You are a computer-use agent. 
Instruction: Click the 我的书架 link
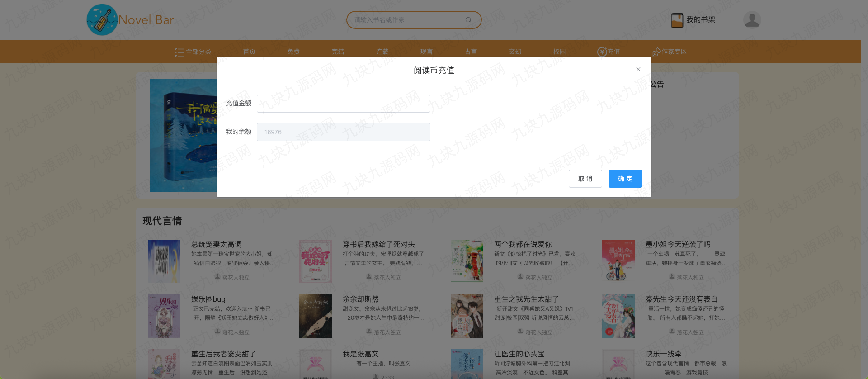click(701, 20)
